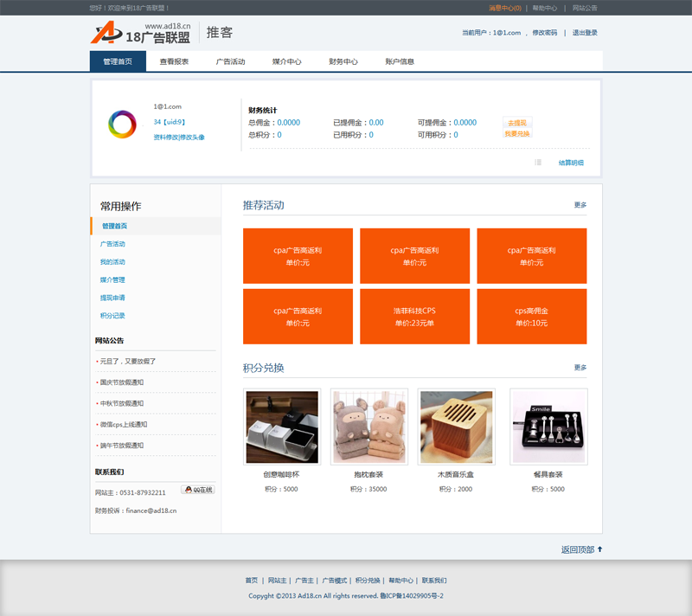Click the colorful ring user avatar

(x=122, y=124)
